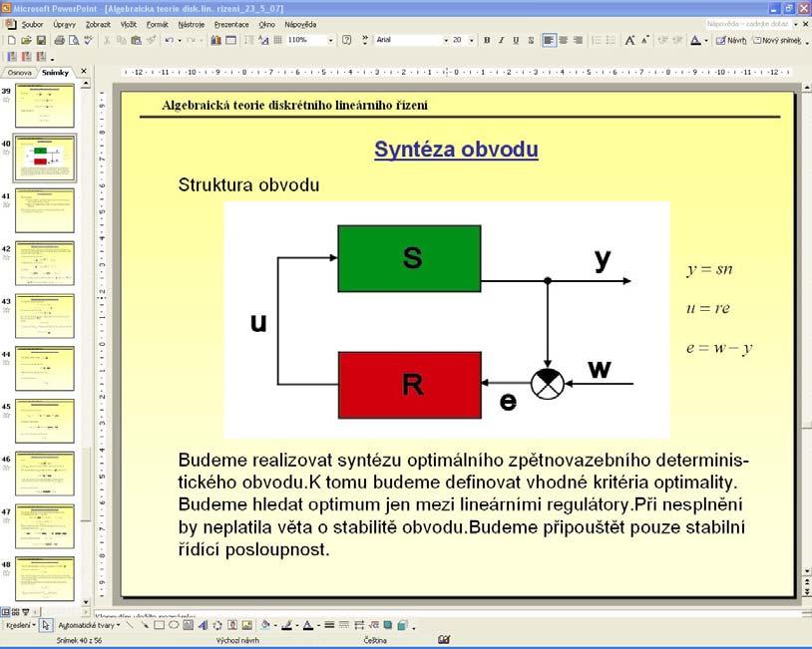Open the 3D style icon
Screen dimensions: 812x649
pos(402,625)
